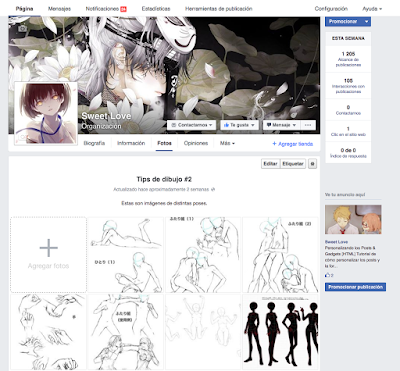
Task: Click the Alcance de publicaciones stat
Action: click(x=348, y=59)
